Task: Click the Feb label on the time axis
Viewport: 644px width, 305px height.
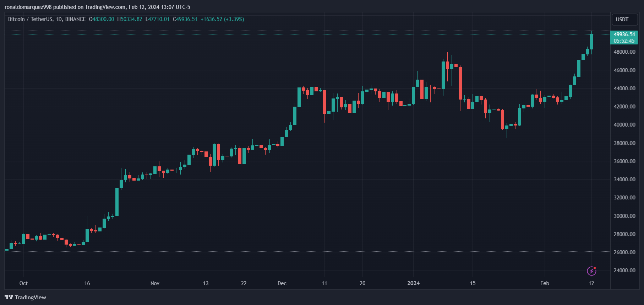Action: coord(545,283)
